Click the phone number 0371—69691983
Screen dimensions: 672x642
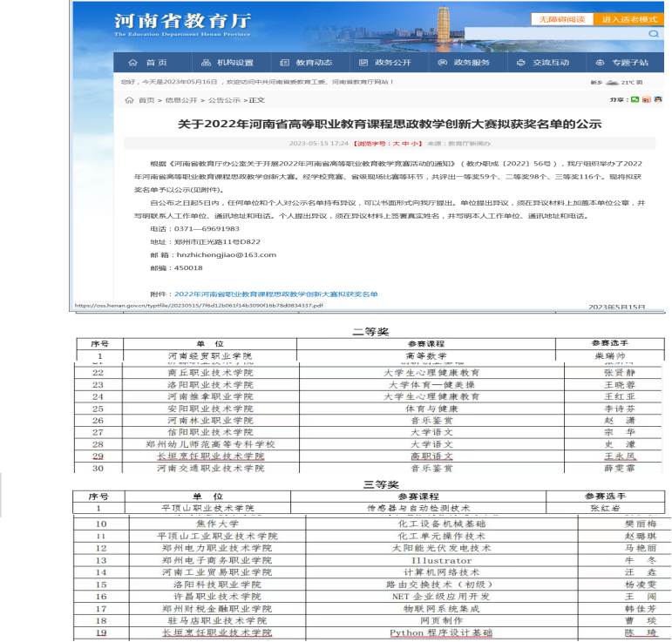click(x=207, y=229)
